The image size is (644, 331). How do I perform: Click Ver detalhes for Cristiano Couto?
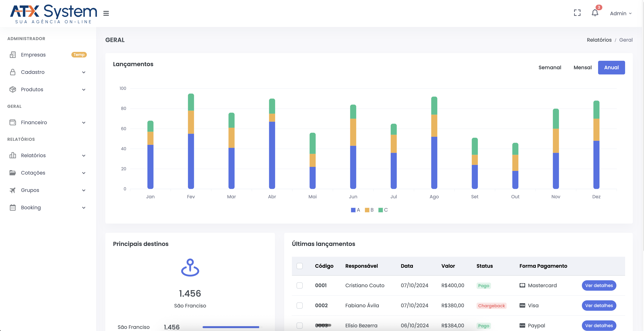coord(599,285)
